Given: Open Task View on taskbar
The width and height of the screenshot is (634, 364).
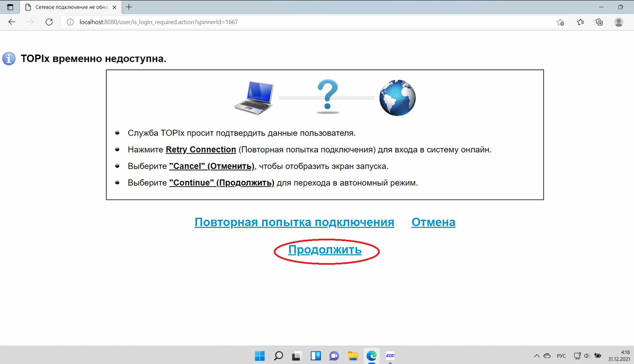Looking at the screenshot, I should coord(297,356).
